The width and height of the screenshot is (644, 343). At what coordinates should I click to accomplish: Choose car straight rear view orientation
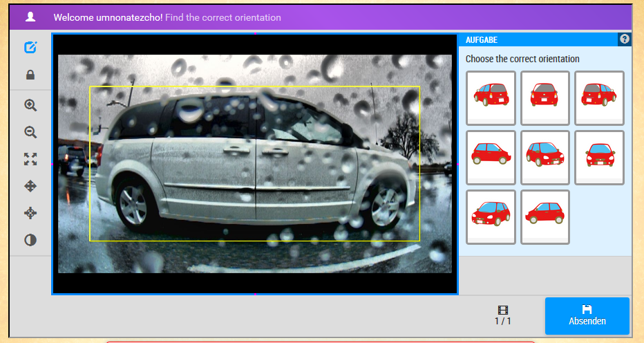click(545, 98)
